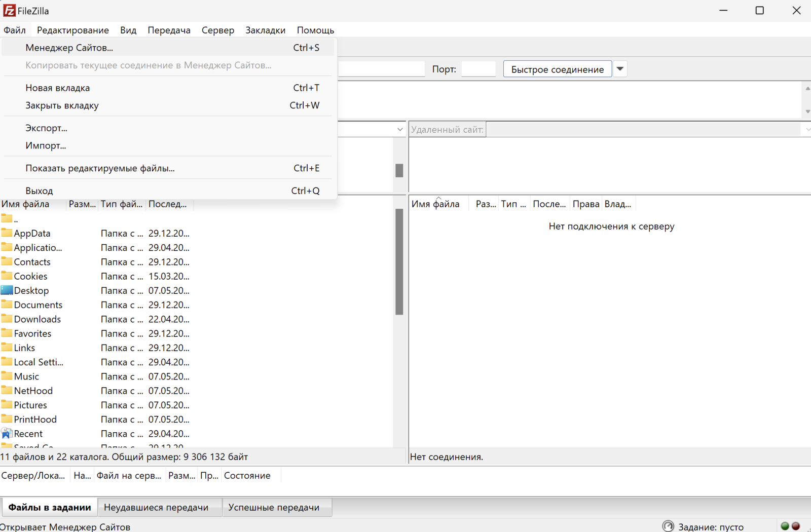This screenshot has height=532, width=811.
Task: Click the local directory tree scrollbar thumb
Action: tap(399, 170)
